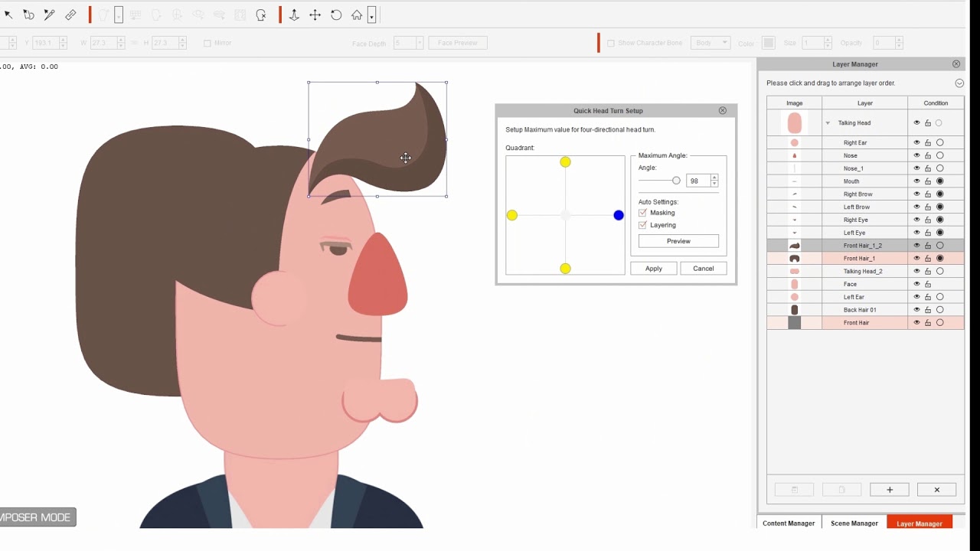This screenshot has height=551, width=980.
Task: Toggle visibility of Talking Head_2 layer
Action: pos(916,271)
